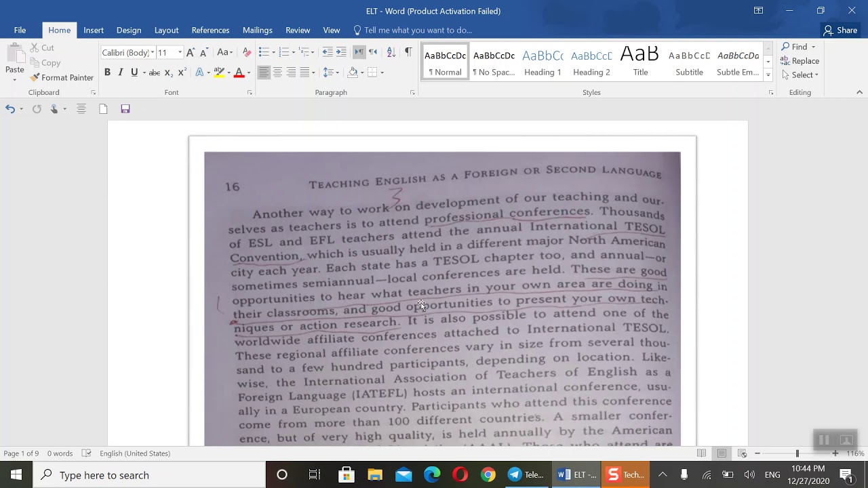
Task: Increase indent of paragraph
Action: [341, 52]
